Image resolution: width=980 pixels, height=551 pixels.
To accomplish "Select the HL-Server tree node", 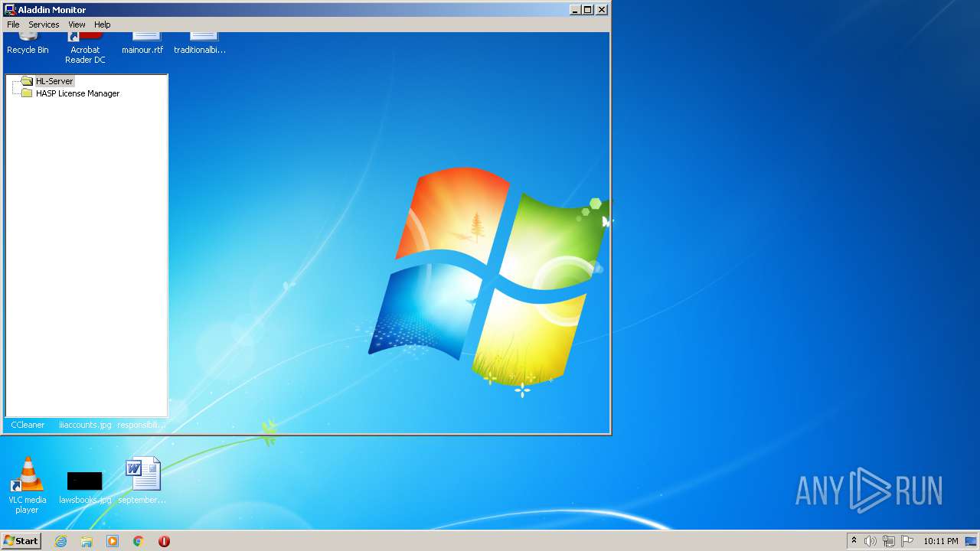I will pos(54,81).
